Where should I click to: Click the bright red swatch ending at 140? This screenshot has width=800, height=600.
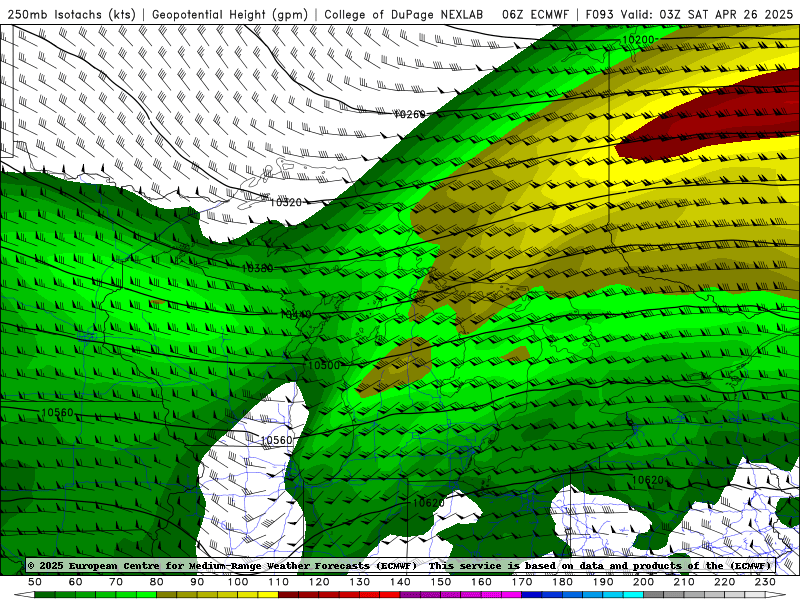390,595
